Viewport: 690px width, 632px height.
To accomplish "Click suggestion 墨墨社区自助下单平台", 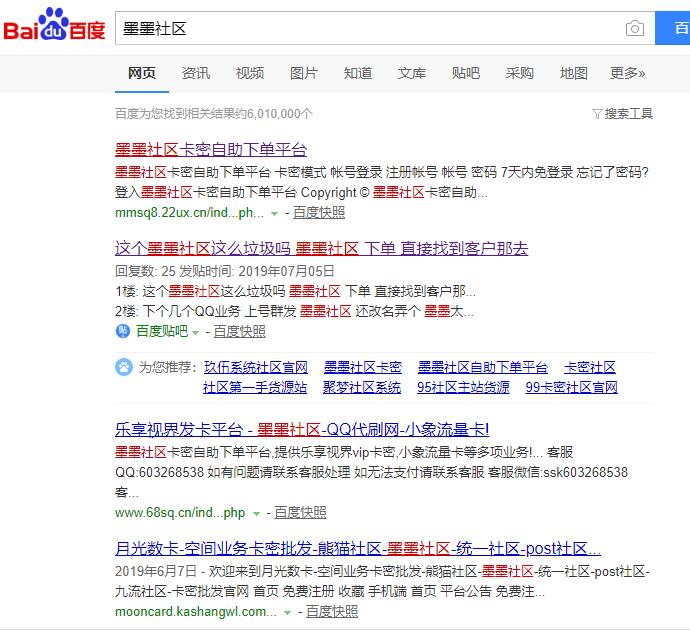I will 483,367.
